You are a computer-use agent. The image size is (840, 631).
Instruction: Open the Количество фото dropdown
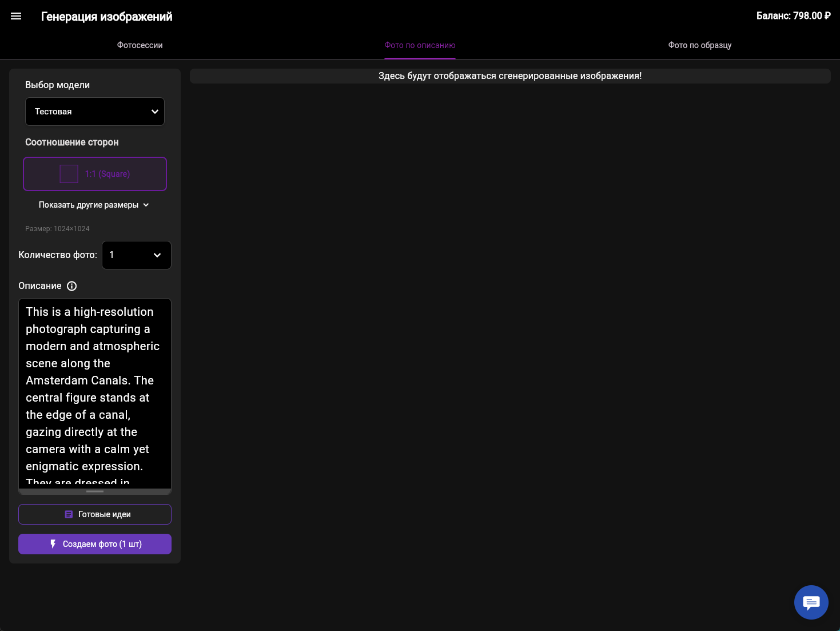point(136,255)
